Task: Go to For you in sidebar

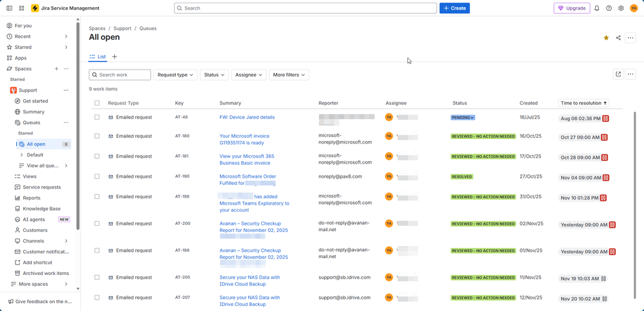Action: click(x=23, y=26)
